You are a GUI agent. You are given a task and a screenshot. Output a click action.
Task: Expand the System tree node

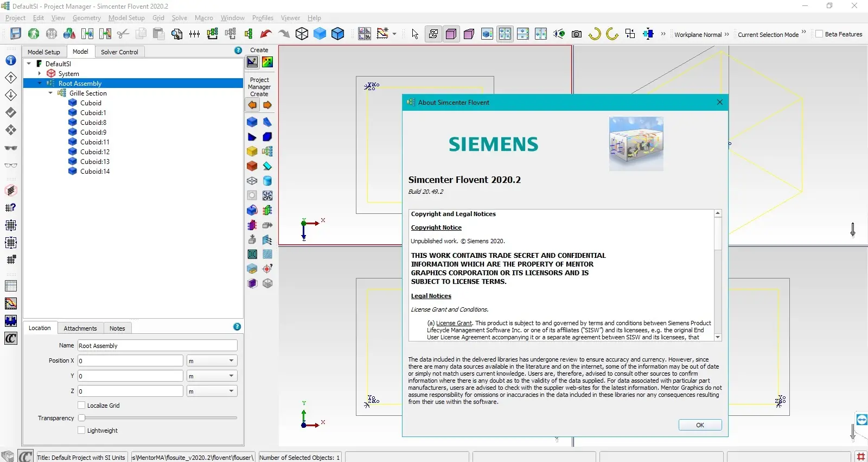[x=40, y=73]
